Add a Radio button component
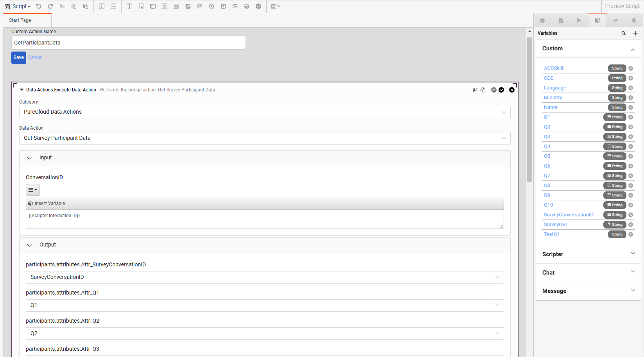The height and width of the screenshot is (357, 644). click(x=212, y=6)
